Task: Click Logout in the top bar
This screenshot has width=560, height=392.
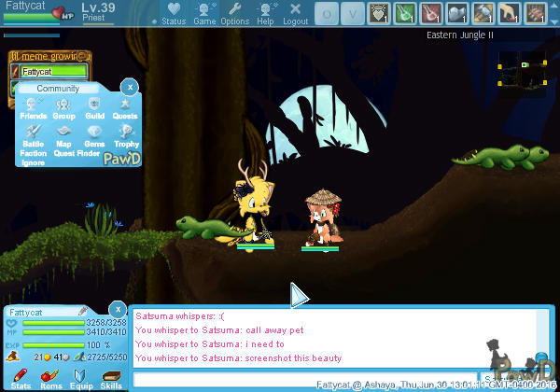Action: (x=295, y=13)
